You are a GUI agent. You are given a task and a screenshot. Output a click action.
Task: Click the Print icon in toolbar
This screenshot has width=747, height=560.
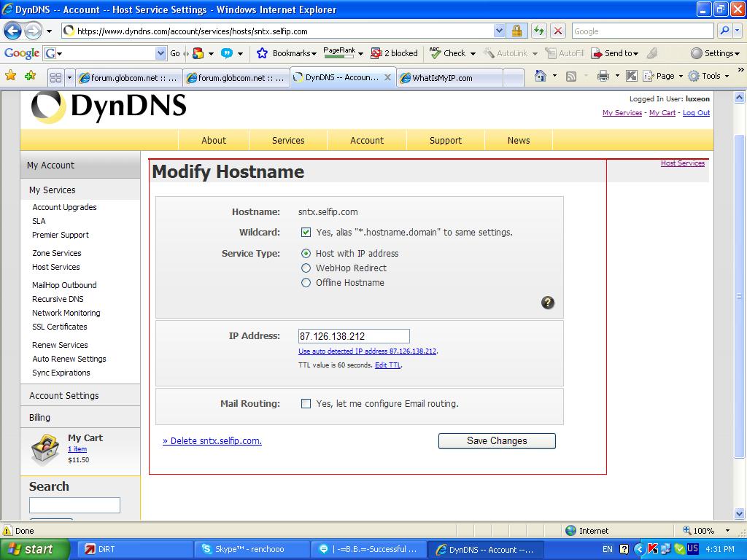coord(603,76)
